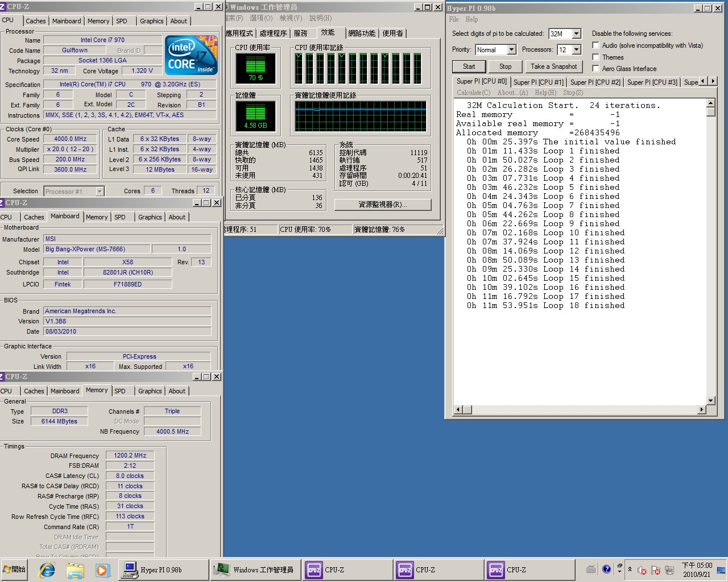Open the Graphics tab in the Mainboard CPU-Z window

150,217
